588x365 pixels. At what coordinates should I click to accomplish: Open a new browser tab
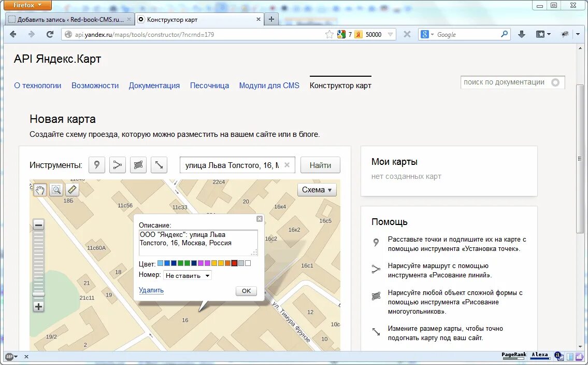[271, 19]
